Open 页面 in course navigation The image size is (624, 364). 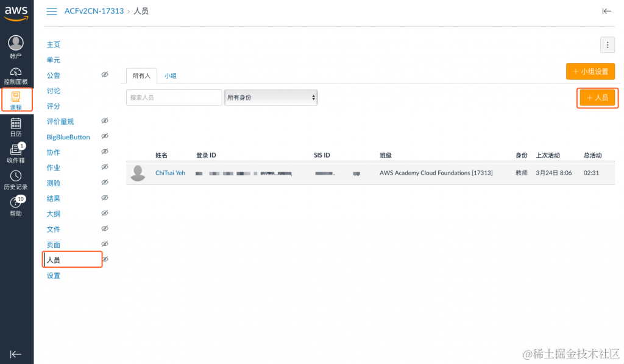click(54, 245)
